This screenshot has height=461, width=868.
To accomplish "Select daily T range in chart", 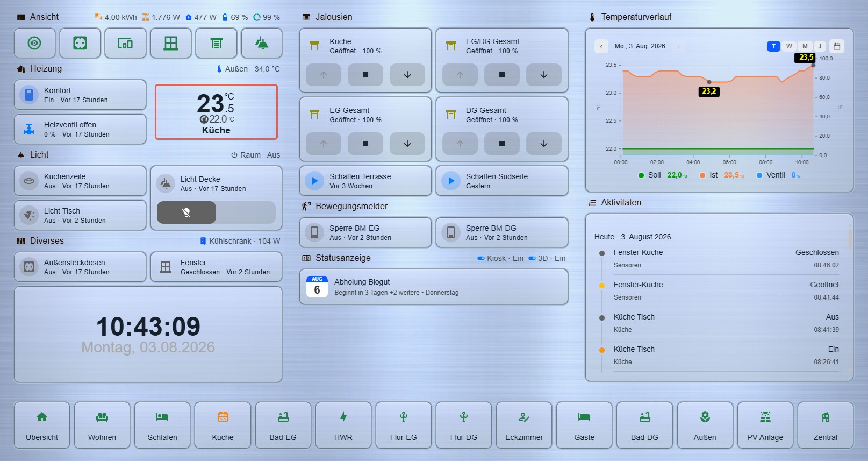I will coord(773,46).
